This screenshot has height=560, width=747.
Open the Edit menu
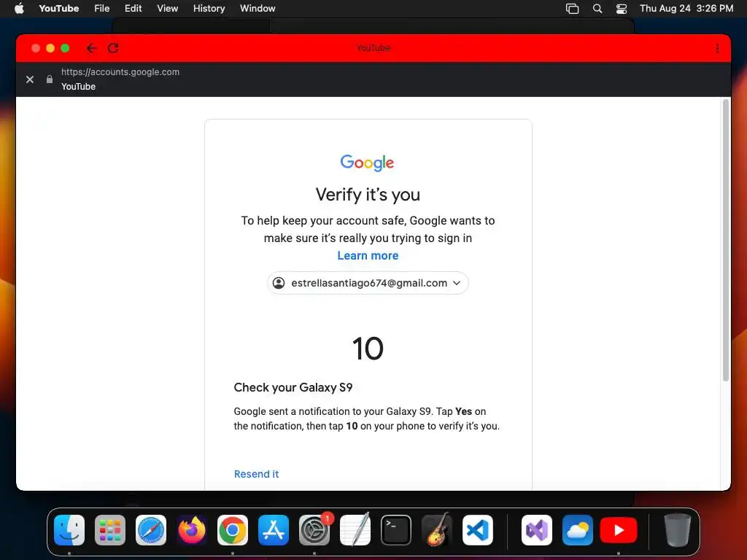133,8
